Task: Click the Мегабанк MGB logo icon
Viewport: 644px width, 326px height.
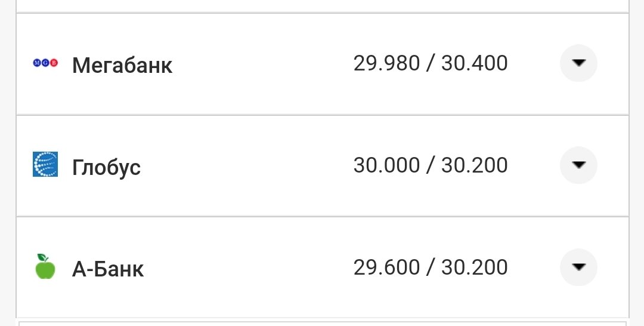Action: [45, 63]
